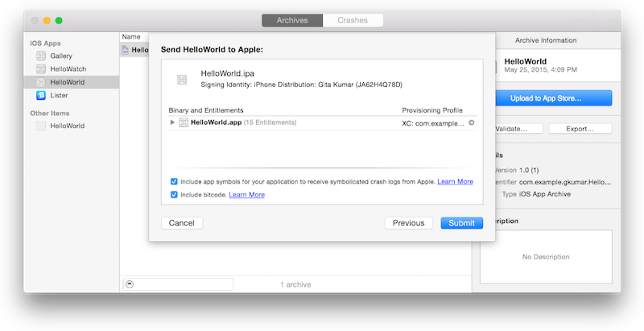Cancel the submission dialog

pyautogui.click(x=182, y=223)
